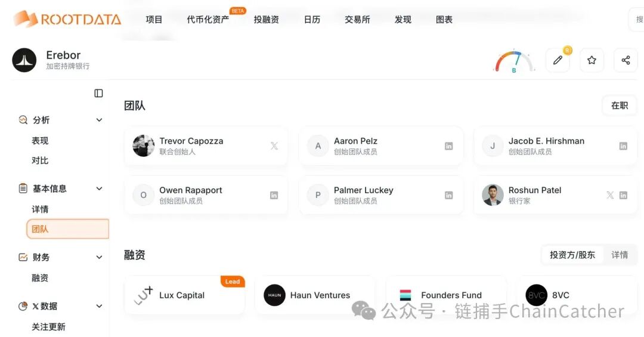Open Palmer Luckey's LinkedIn icon
The image size is (644, 337).
tap(448, 195)
